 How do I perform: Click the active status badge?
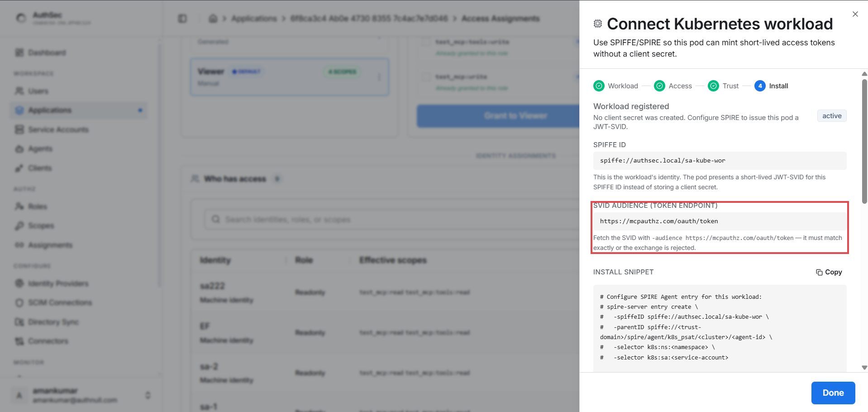coord(831,116)
